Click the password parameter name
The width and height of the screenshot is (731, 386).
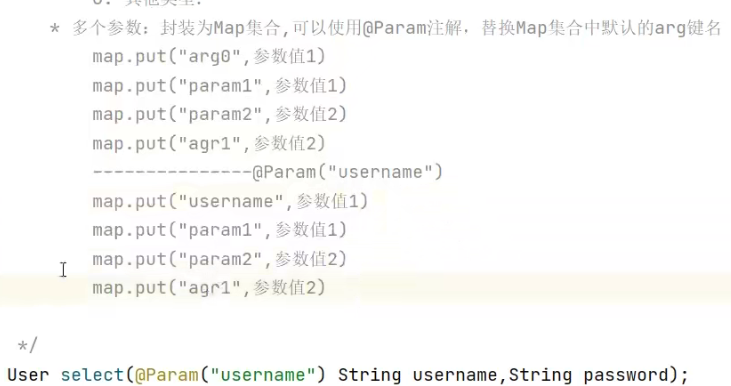[x=626, y=375]
